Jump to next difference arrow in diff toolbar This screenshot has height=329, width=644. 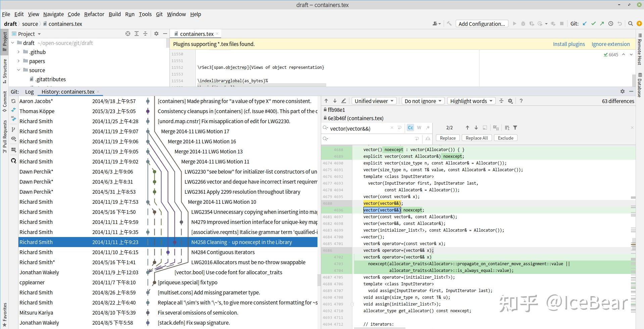coord(335,101)
